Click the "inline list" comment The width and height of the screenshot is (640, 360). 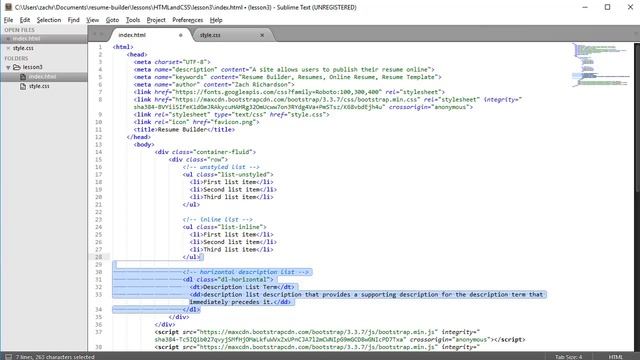[218, 219]
